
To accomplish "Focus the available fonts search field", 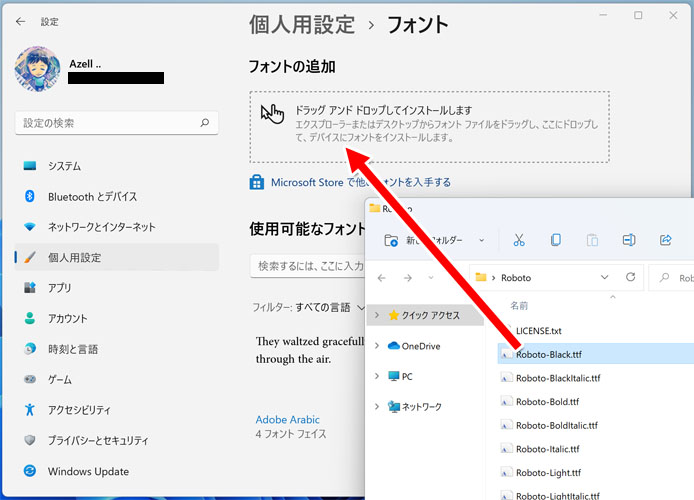I will click(x=308, y=266).
